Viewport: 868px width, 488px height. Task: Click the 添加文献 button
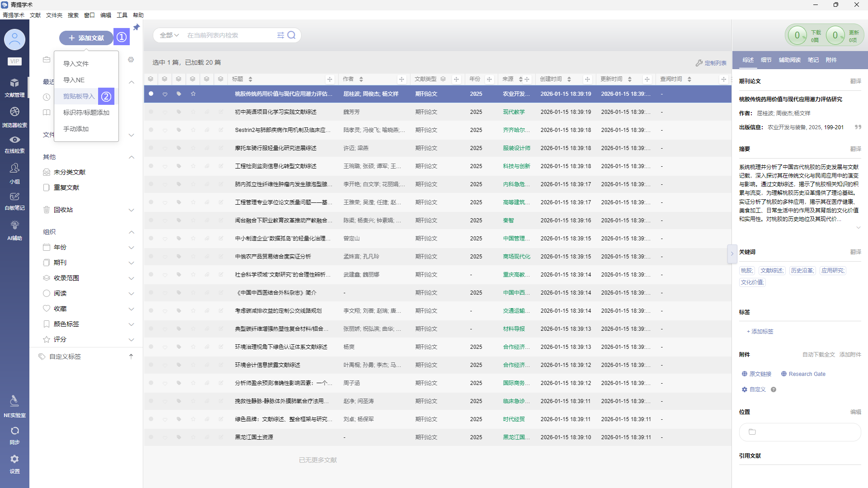coord(86,38)
